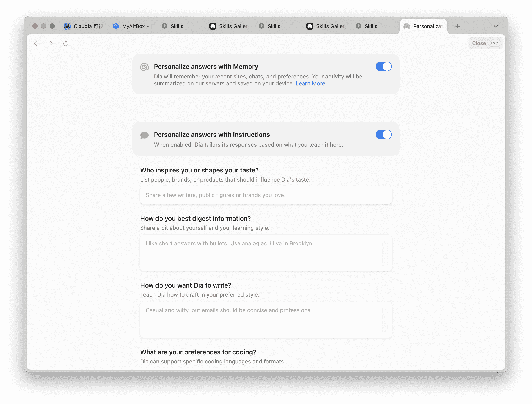Click the first Skills tab lightning favicon
The width and height of the screenshot is (532, 404).
pos(164,26)
